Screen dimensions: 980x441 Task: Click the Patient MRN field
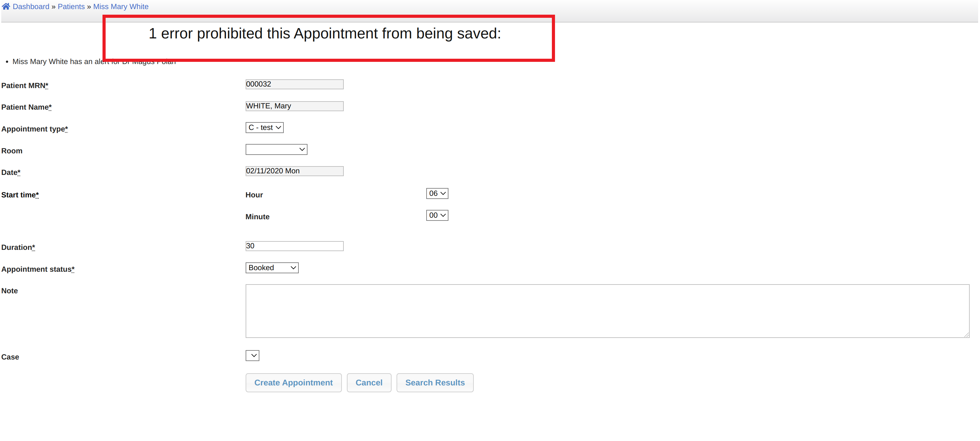tap(294, 84)
